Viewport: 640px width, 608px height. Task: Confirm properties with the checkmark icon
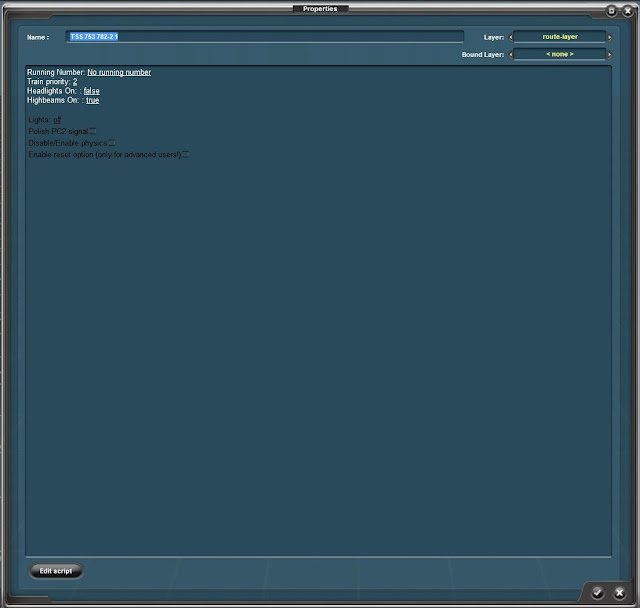tap(598, 592)
